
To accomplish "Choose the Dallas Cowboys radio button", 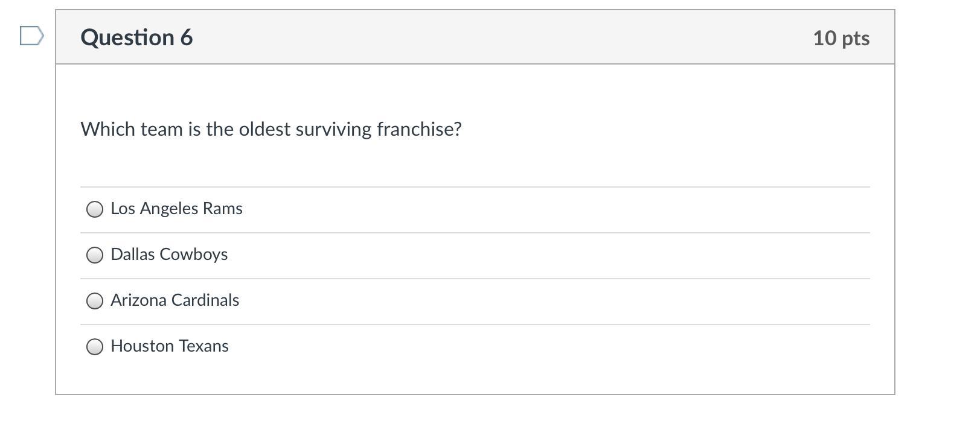I will coord(95,255).
